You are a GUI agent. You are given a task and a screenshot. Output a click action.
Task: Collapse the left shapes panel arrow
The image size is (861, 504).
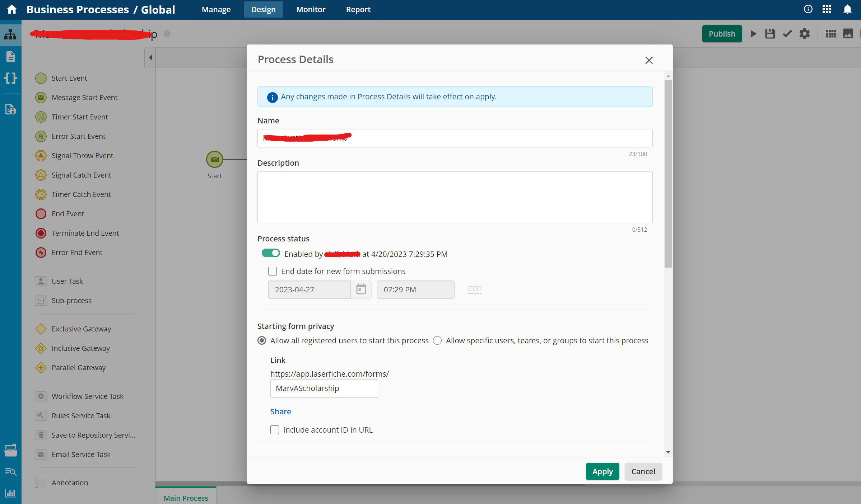(150, 57)
